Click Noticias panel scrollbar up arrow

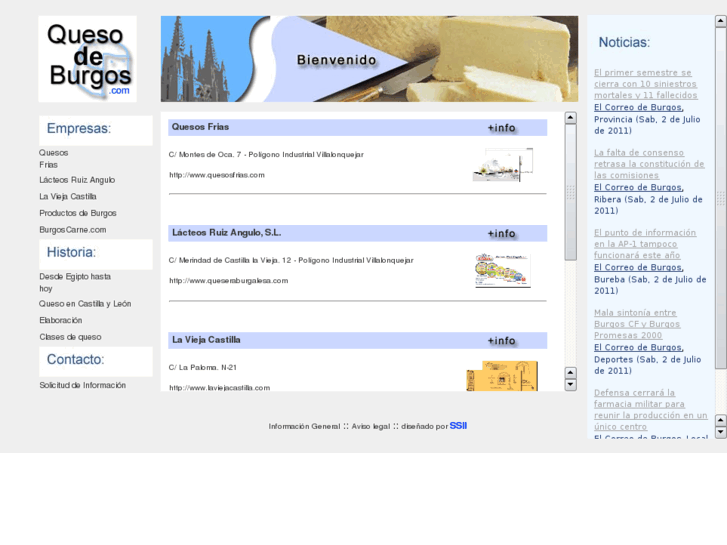[721, 21]
